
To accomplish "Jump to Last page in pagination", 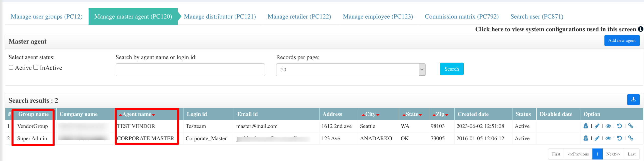I will pyautogui.click(x=632, y=154).
